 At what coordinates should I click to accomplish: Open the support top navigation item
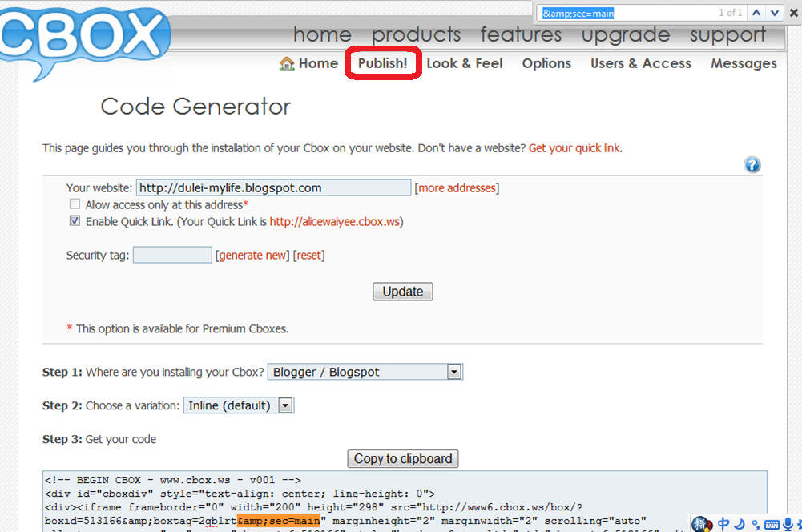[727, 34]
